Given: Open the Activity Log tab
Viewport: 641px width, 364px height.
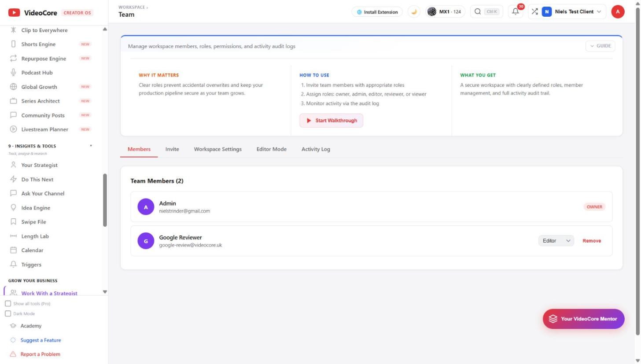Looking at the screenshot, I should [316, 149].
